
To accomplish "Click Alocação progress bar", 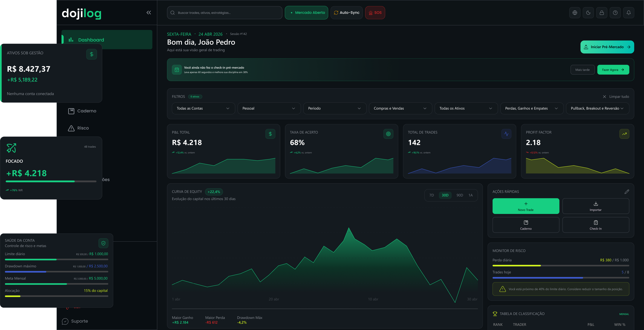I will coord(56,296).
